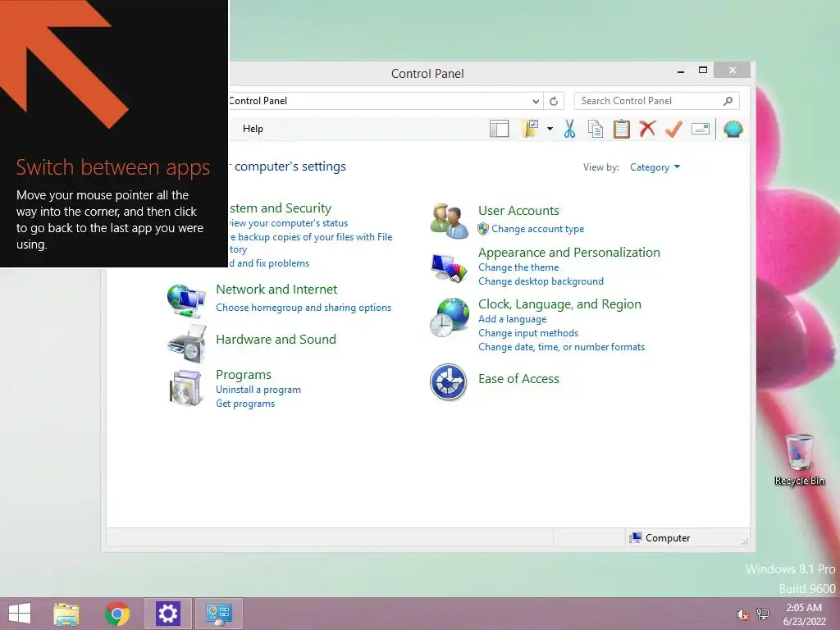840x630 pixels.
Task: Open the folder options toolbar icon
Action: tap(530, 129)
